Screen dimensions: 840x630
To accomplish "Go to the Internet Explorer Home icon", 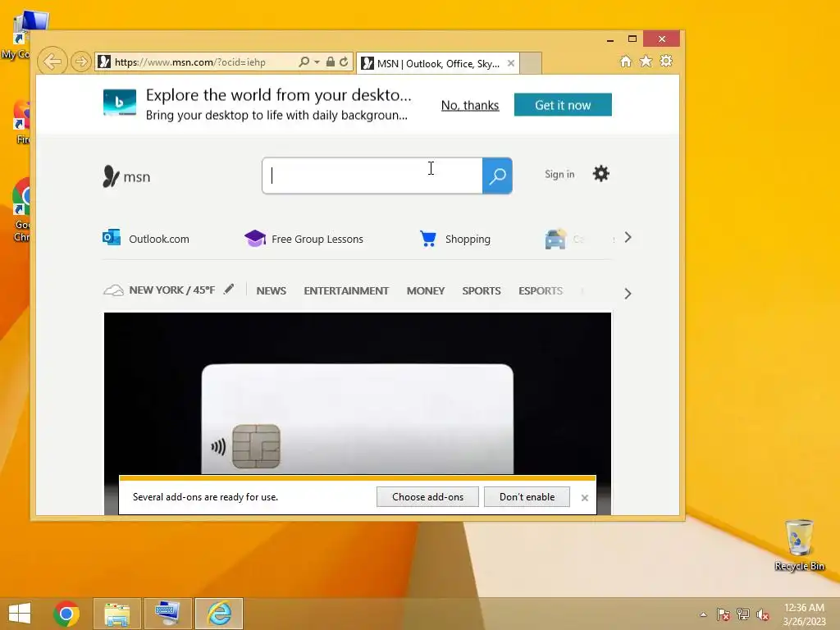I will (626, 61).
